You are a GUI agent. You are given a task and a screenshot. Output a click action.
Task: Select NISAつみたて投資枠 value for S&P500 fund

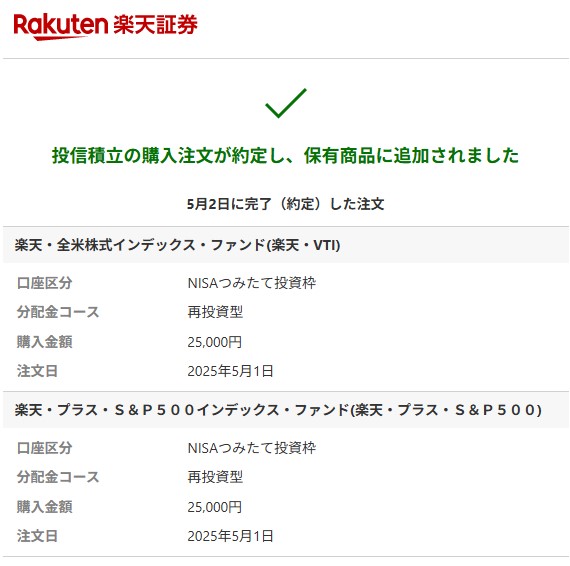click(x=252, y=448)
